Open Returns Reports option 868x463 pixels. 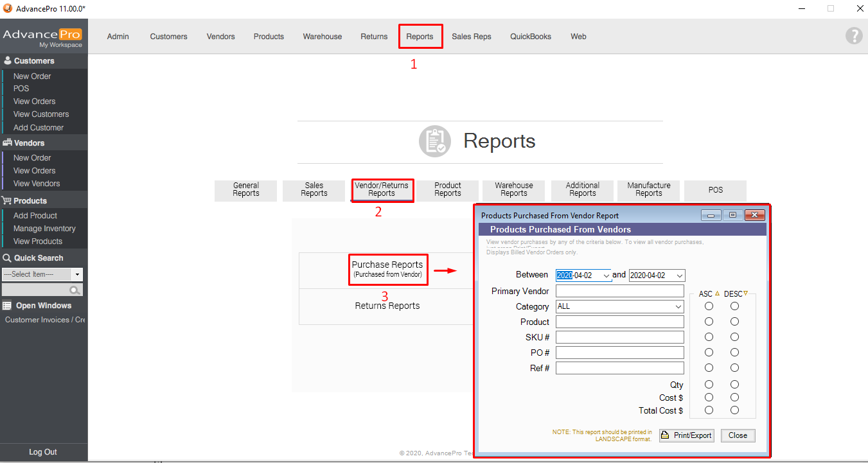coord(387,306)
